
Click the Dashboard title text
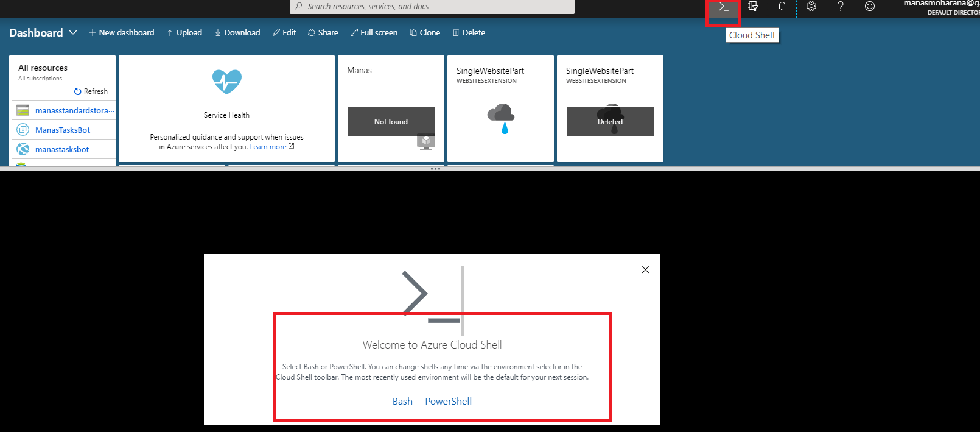tap(36, 32)
